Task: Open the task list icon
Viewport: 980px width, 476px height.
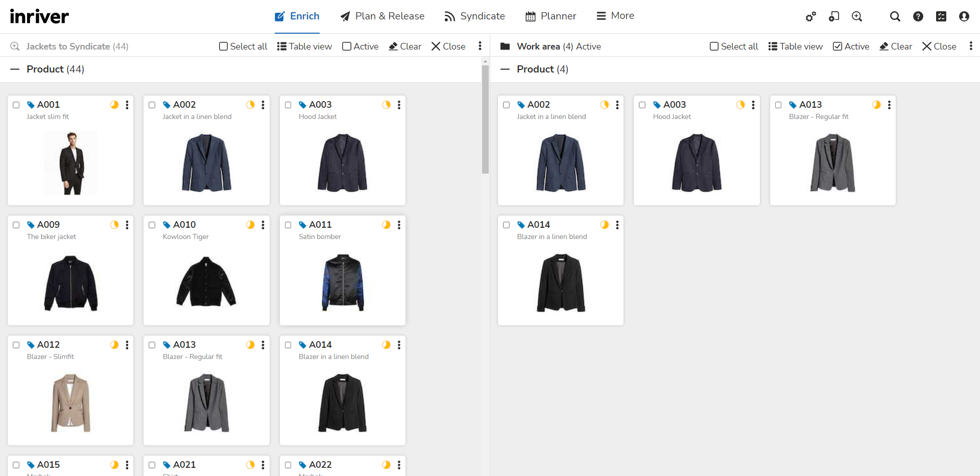Action: pyautogui.click(x=941, y=16)
